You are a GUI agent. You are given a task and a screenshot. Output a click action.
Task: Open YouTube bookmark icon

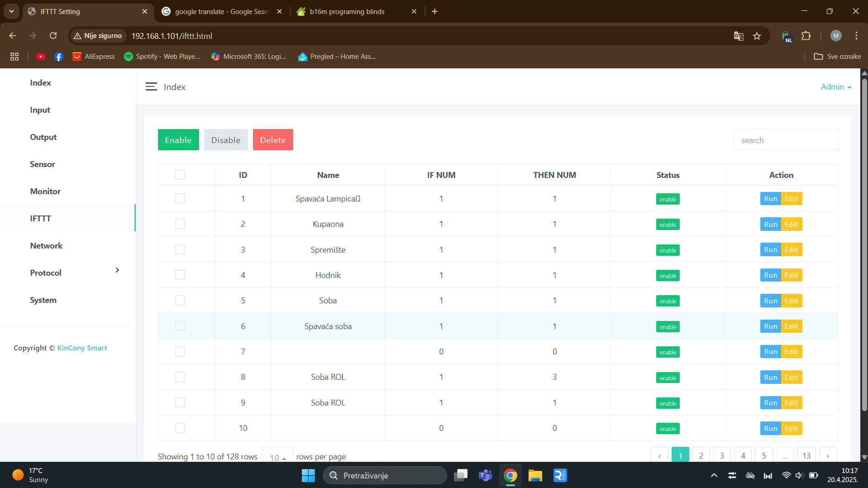pos(41,57)
